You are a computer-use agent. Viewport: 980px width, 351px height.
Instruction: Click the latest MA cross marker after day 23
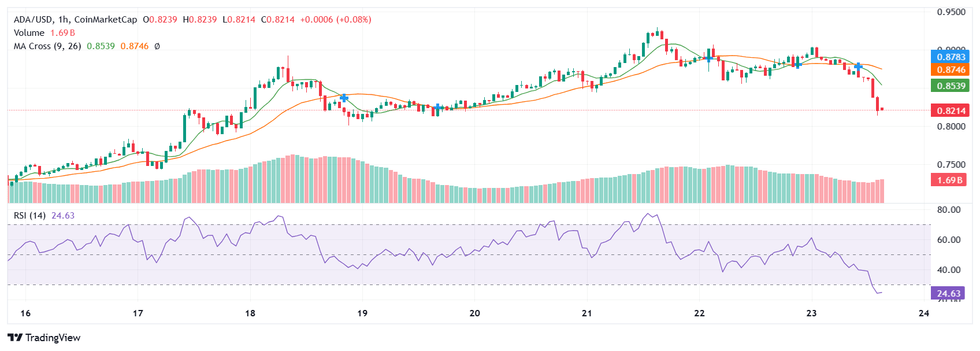click(858, 66)
